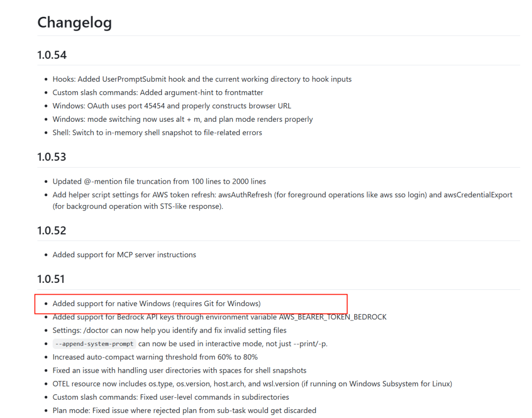Click the --append-system-prompt code snippet
This screenshot has height=418, width=532.
point(94,344)
